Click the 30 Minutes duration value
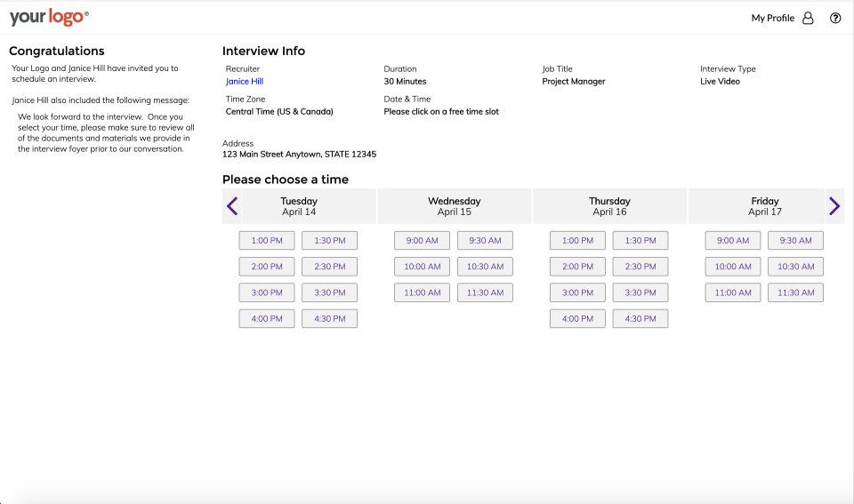The height and width of the screenshot is (504, 854). pos(406,82)
